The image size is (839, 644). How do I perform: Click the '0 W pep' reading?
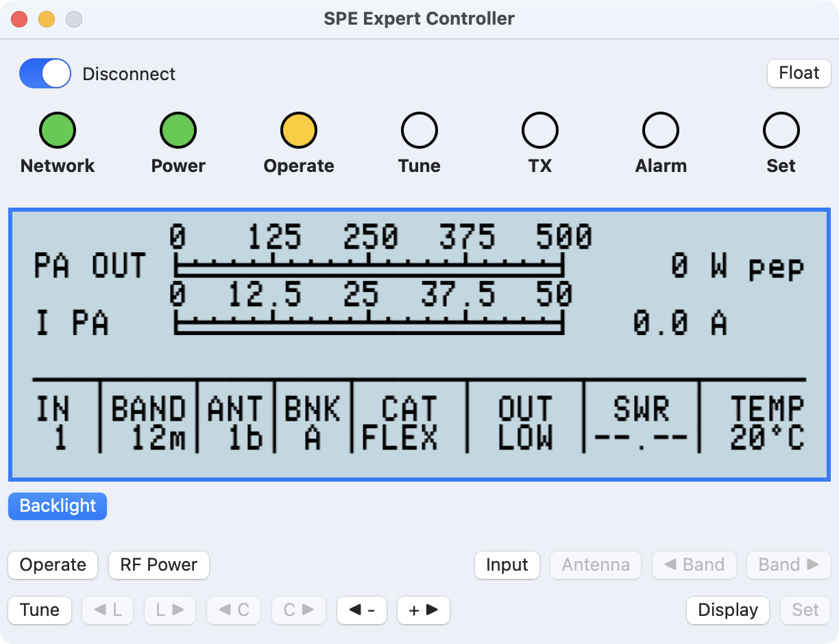tap(737, 267)
